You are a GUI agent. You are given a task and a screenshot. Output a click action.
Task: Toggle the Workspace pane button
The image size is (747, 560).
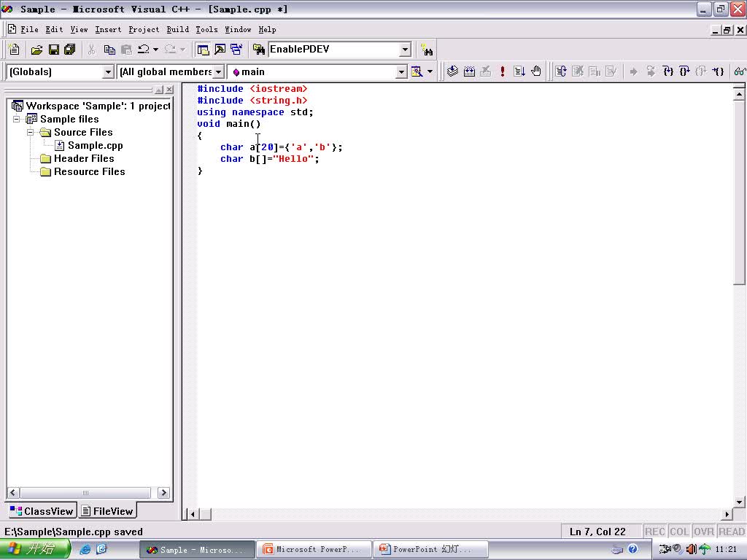click(x=203, y=50)
